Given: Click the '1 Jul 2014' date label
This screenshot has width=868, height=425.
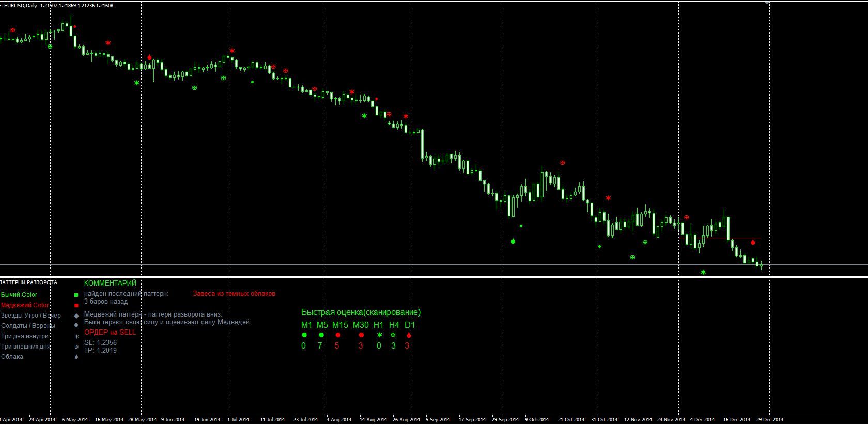Looking at the screenshot, I should coord(238,420).
